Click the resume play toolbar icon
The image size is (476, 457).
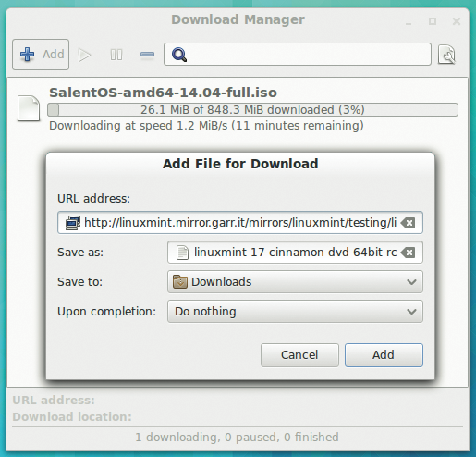coord(84,55)
